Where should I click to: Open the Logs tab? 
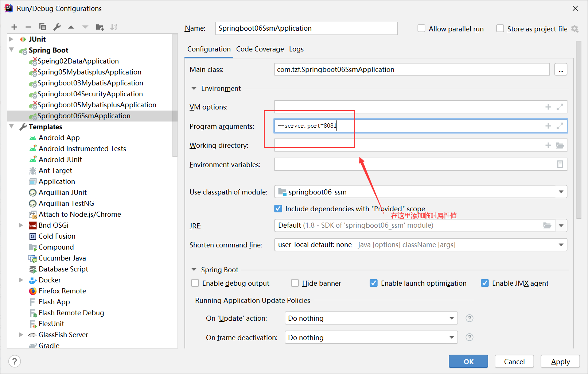coord(296,49)
